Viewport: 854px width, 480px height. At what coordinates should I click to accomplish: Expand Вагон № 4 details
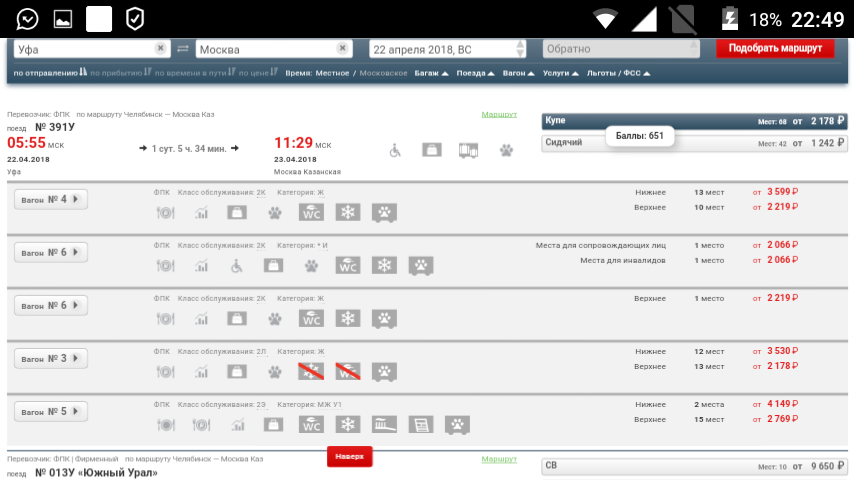click(x=51, y=199)
